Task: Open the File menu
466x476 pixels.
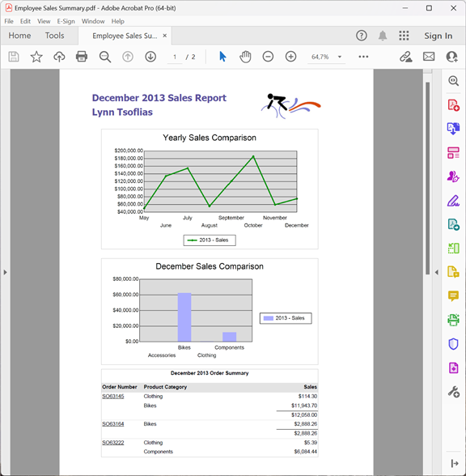Action: (9, 21)
